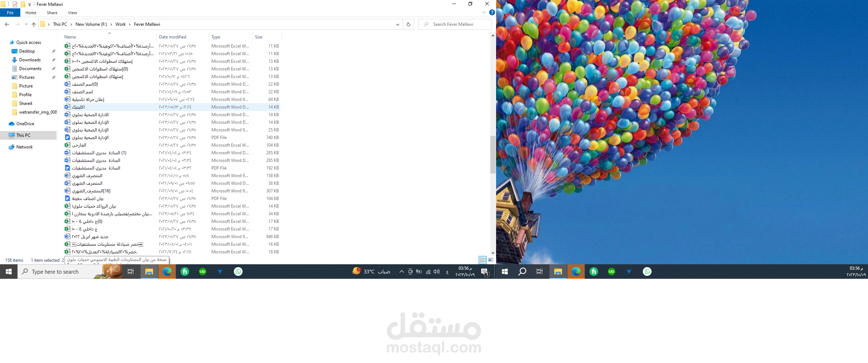This screenshot has height=363, width=868.
Task: Click Word icon of جديد شهر ابريل ٢٠٢٢
Action: pos(67,237)
